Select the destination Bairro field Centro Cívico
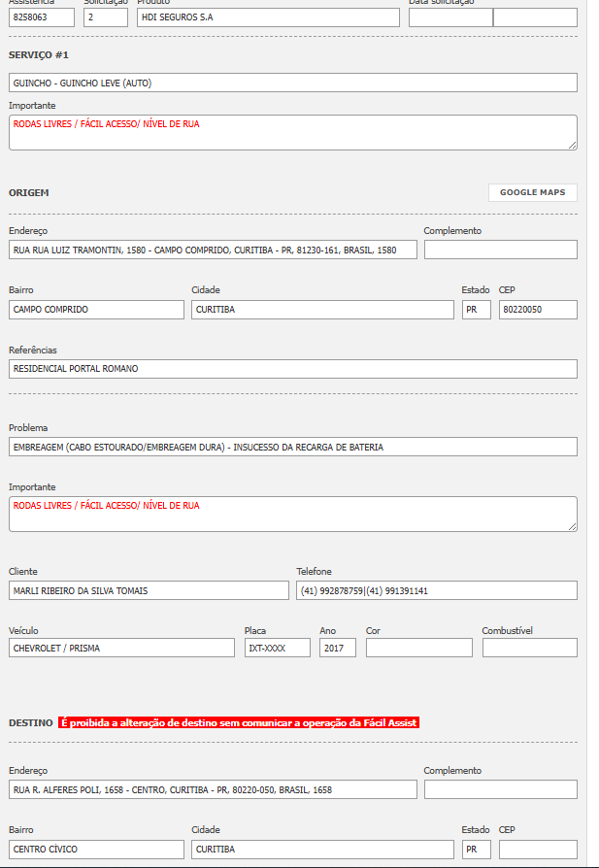599x868 pixels. (96, 850)
